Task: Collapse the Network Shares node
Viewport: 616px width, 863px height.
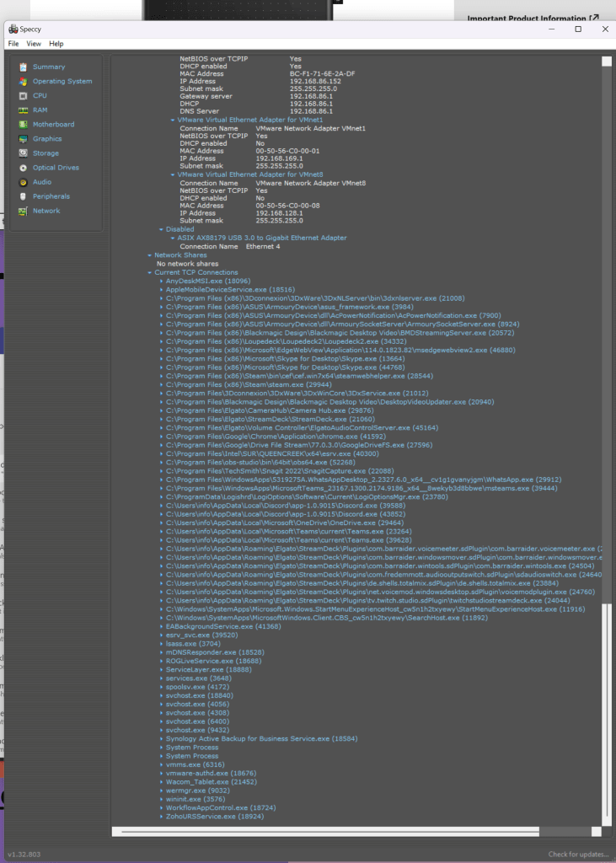Action: 149,255
